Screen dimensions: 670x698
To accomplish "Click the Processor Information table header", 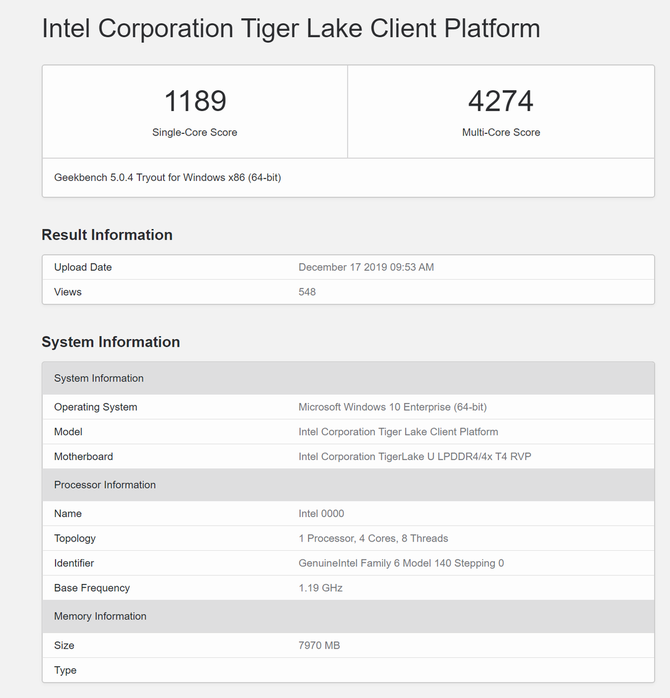I will (348, 485).
